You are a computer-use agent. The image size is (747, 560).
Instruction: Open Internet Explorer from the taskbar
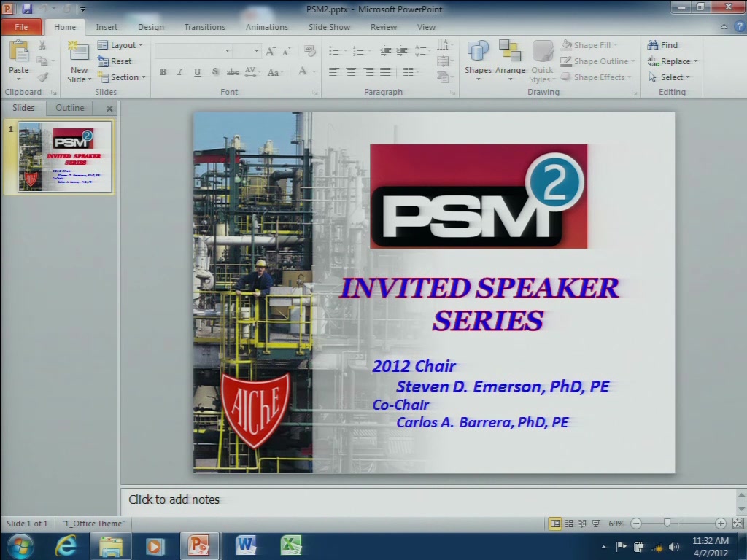66,545
